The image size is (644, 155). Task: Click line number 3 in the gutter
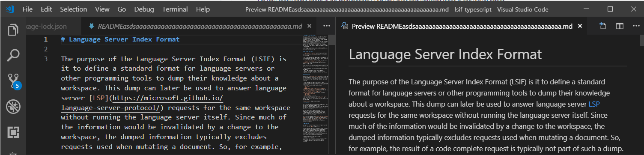[x=45, y=59]
